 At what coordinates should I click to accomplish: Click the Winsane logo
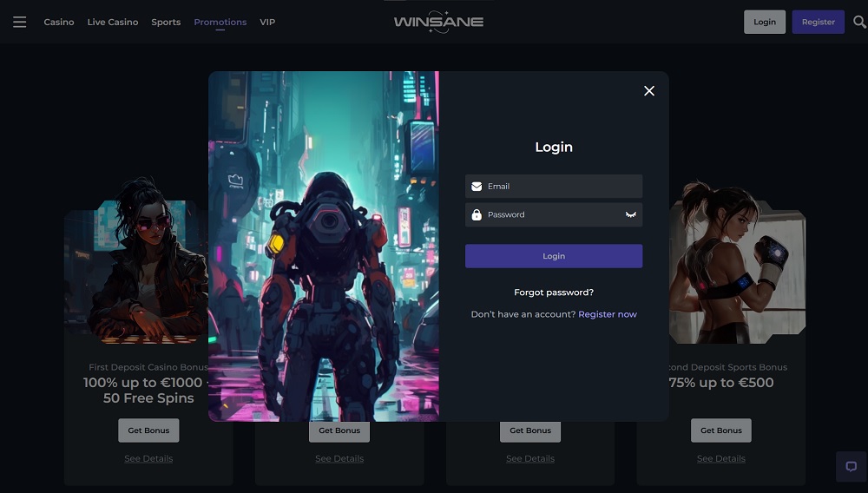coord(438,22)
